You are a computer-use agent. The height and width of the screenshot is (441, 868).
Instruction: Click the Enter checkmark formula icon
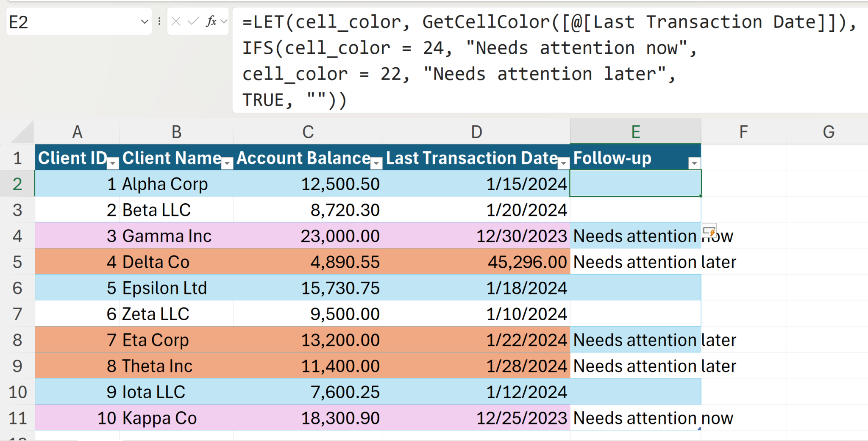point(193,21)
